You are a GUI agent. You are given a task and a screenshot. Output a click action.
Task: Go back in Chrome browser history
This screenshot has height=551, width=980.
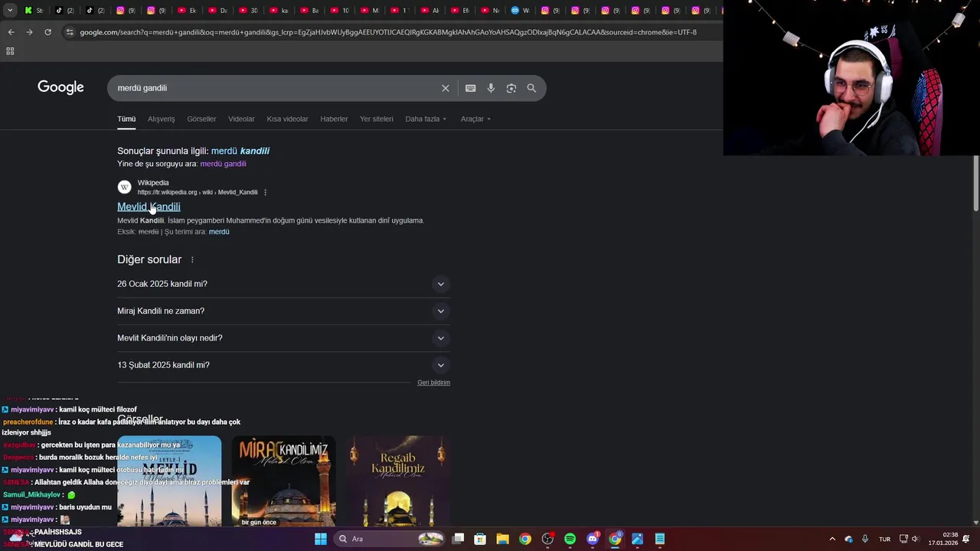click(11, 32)
